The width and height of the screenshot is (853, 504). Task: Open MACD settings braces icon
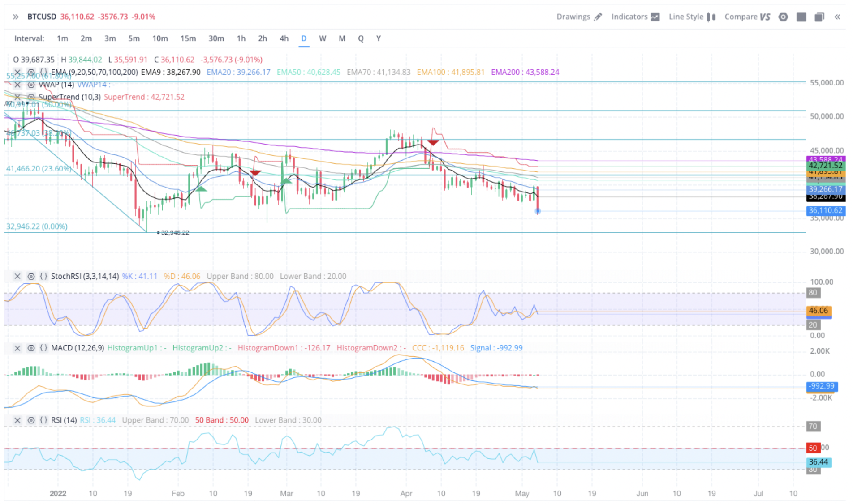(43, 348)
